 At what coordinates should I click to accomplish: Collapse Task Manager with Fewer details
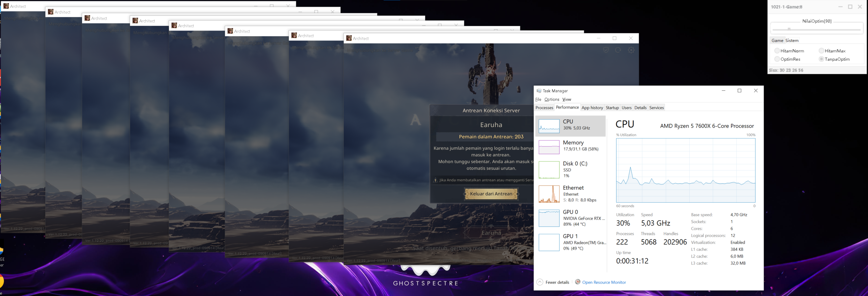[x=553, y=282]
